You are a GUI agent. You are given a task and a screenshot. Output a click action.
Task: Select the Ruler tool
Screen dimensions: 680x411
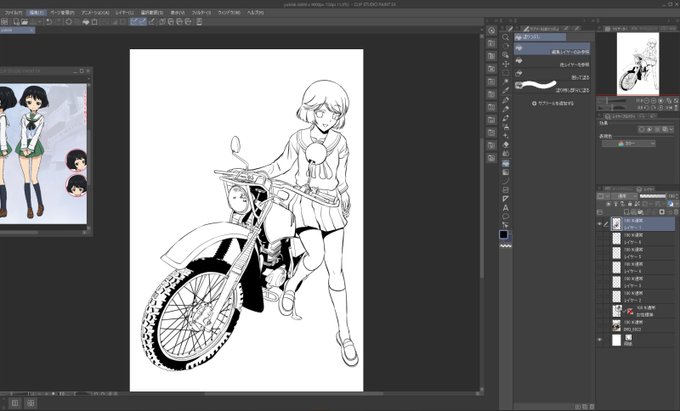click(x=505, y=199)
